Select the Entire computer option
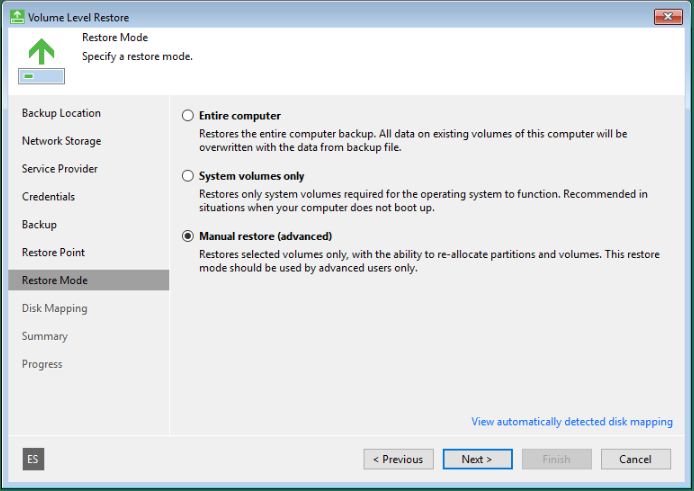The image size is (694, 491). (188, 116)
